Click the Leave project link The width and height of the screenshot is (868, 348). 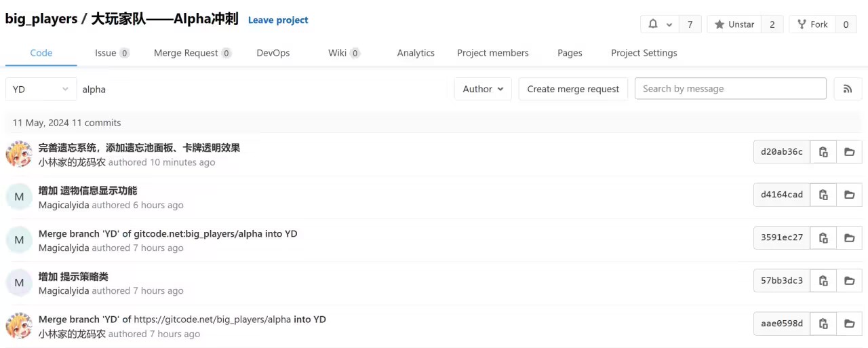click(278, 20)
